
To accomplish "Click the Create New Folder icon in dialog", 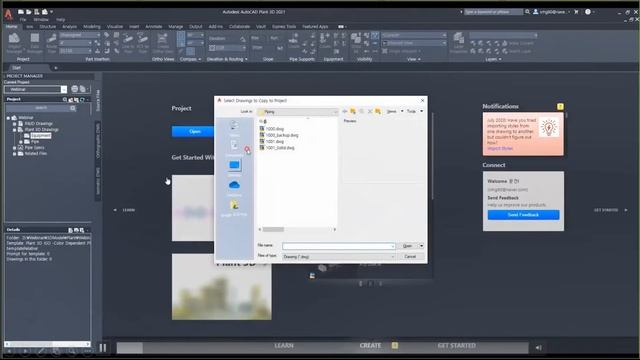I will click(x=378, y=111).
